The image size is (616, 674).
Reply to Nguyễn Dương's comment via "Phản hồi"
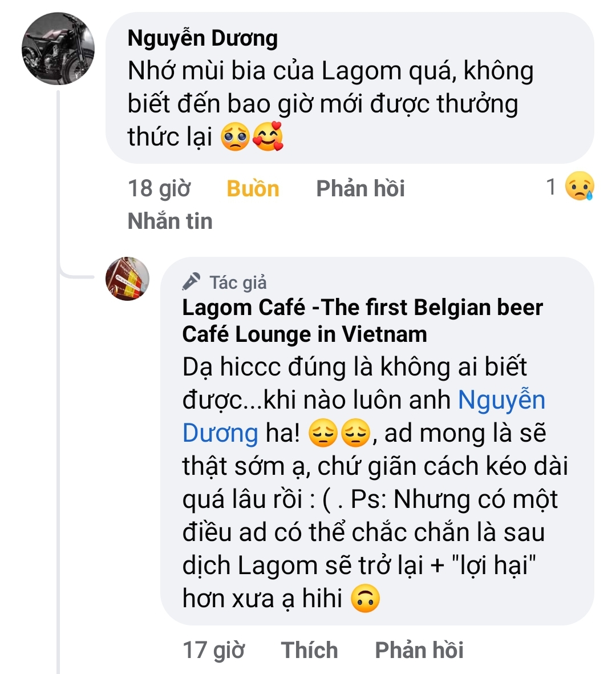pos(360,188)
